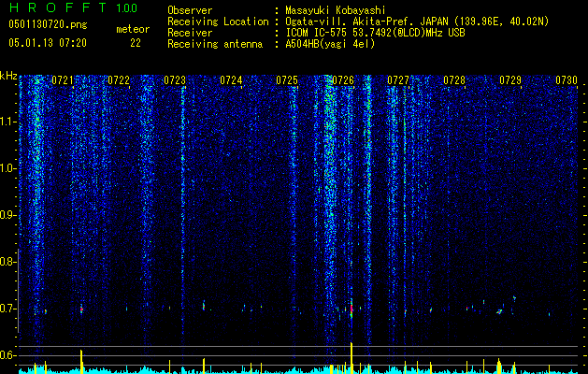Click the meteor label

point(133,29)
